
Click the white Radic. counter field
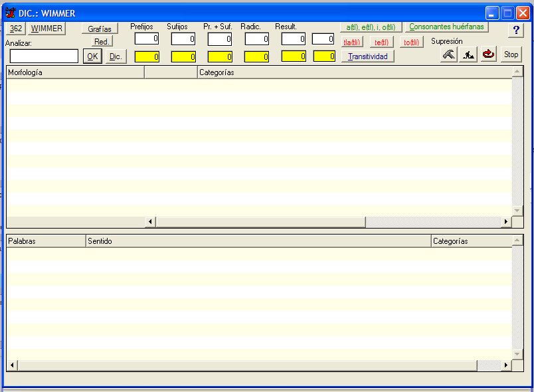point(257,39)
